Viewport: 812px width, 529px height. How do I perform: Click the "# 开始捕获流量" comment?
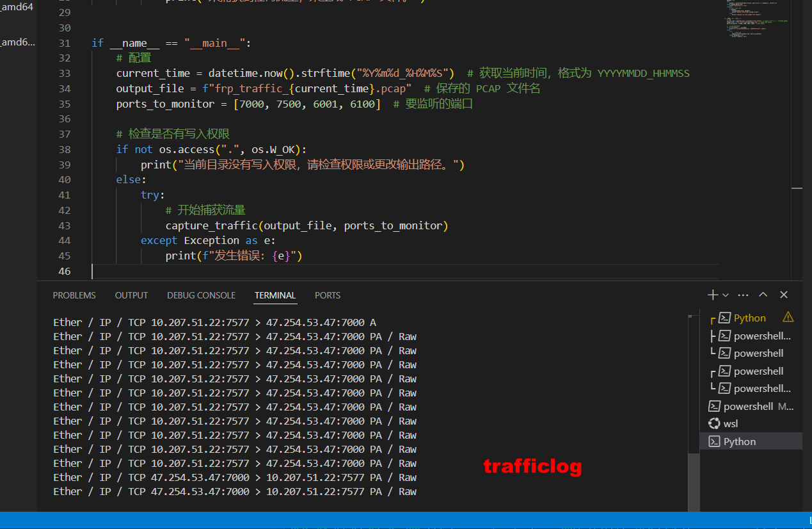[x=205, y=210]
